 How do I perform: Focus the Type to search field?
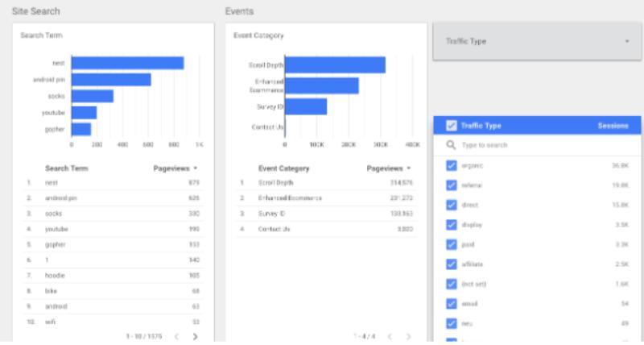click(x=537, y=145)
